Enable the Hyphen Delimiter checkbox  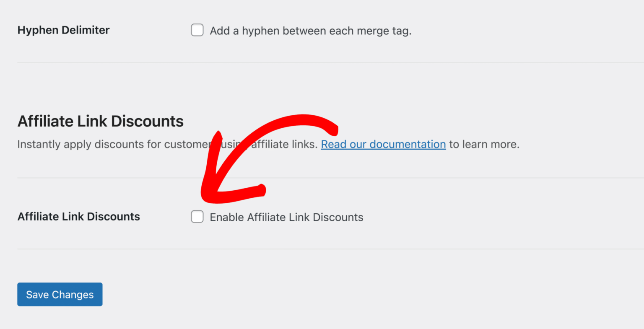197,30
